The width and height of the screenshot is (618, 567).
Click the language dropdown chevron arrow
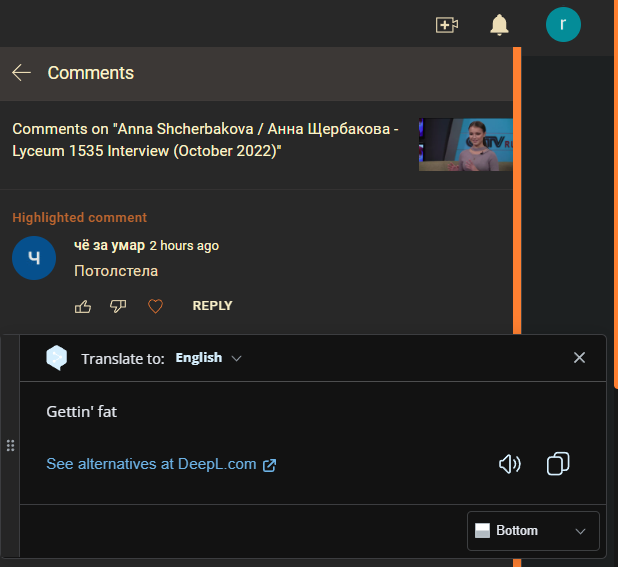click(237, 358)
